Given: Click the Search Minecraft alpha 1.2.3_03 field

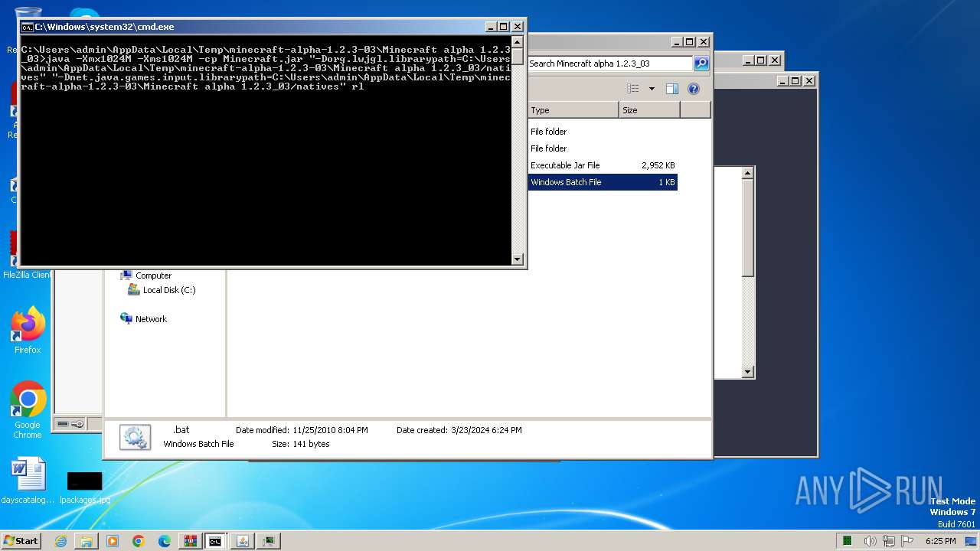Looking at the screenshot, I should click(610, 64).
